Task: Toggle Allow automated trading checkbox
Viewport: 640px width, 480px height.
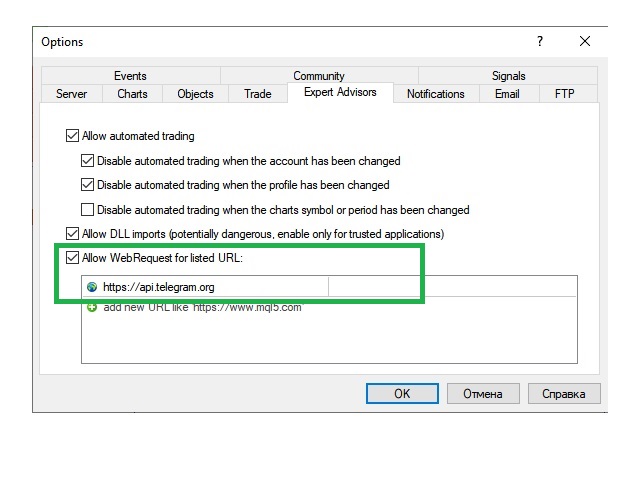Action: (x=72, y=136)
